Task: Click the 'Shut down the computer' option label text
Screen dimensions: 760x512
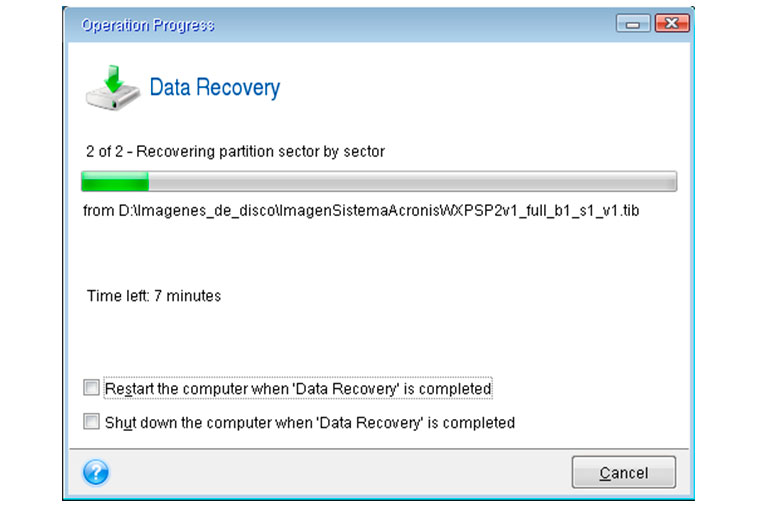Action: (x=310, y=422)
